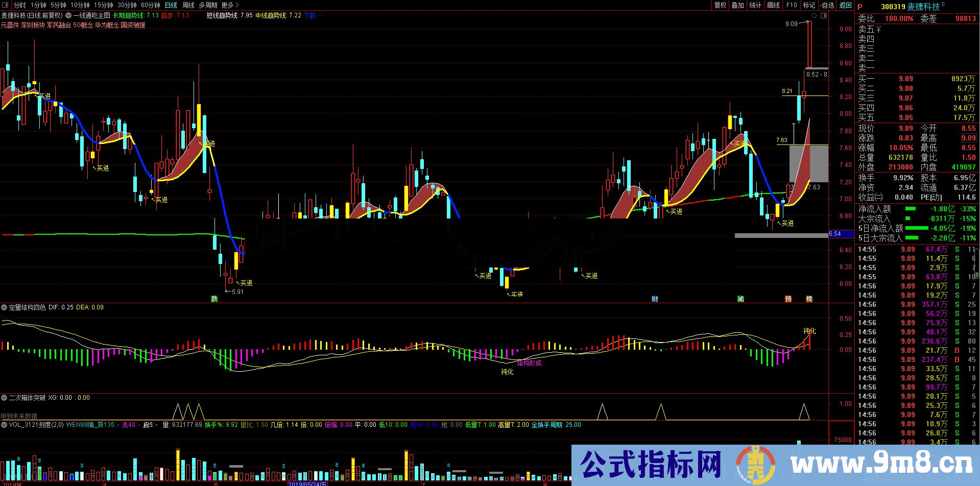The width and height of the screenshot is (980, 486).
Task: Select the 标记 mark tool
Action: click(808, 5)
